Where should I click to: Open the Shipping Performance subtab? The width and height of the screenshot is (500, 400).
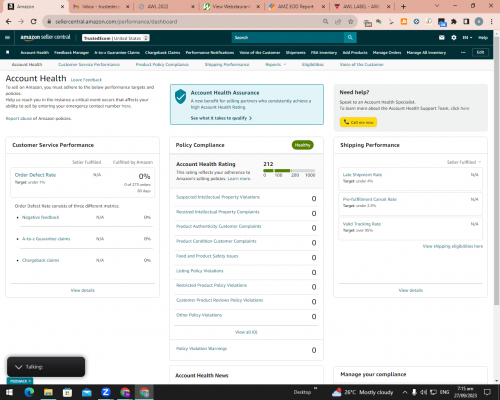click(227, 64)
